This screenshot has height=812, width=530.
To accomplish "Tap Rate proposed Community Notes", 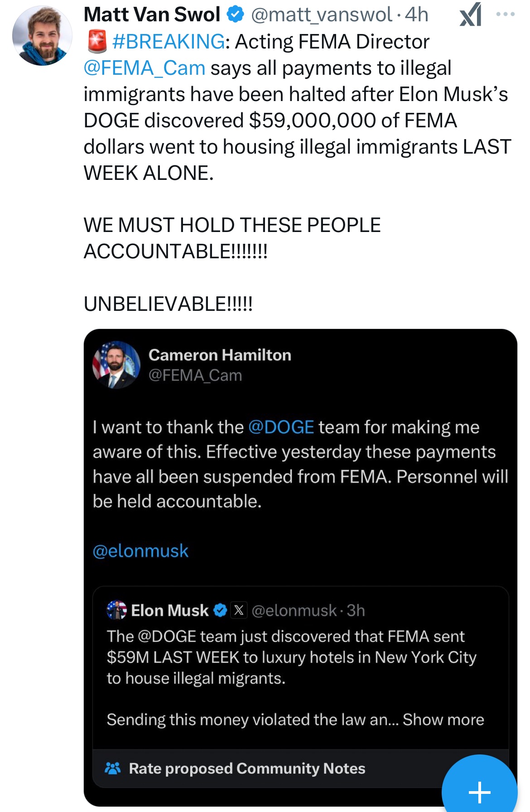I will 247,768.
